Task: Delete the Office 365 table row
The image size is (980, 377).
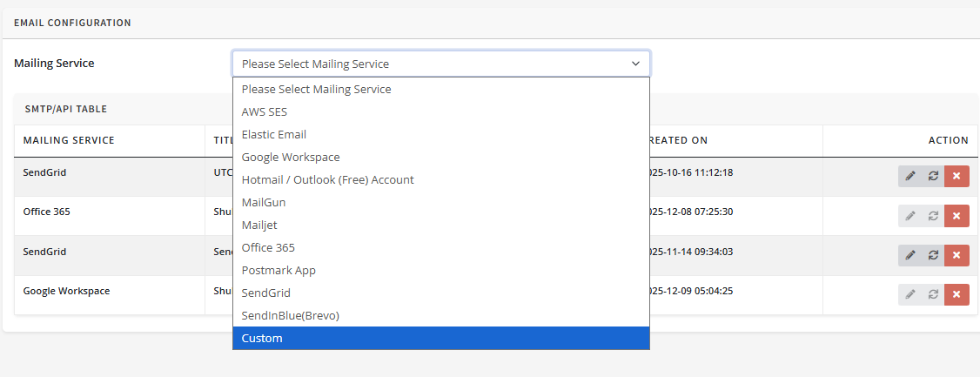Action: (x=957, y=216)
